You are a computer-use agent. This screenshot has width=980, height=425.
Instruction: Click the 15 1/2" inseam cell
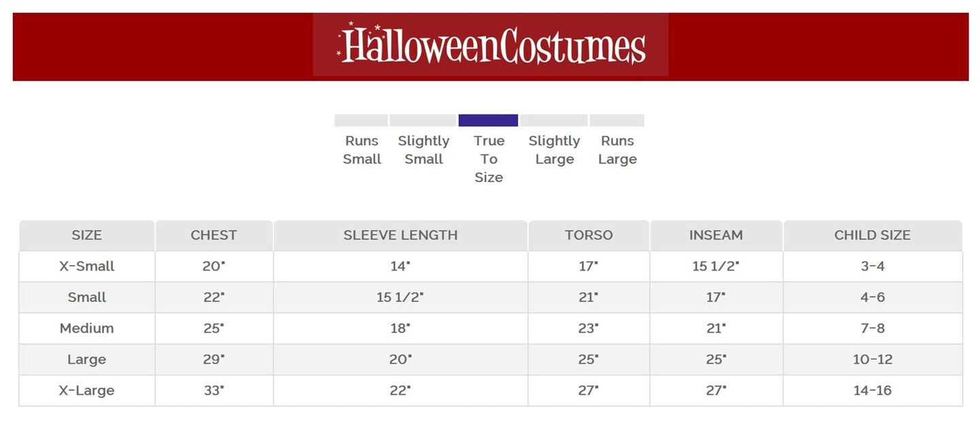716,267
